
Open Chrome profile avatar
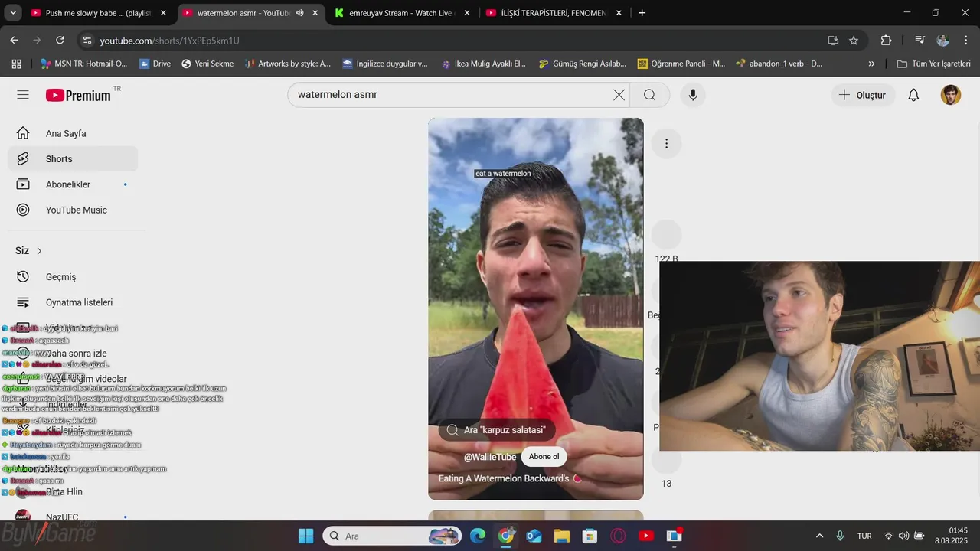(943, 40)
